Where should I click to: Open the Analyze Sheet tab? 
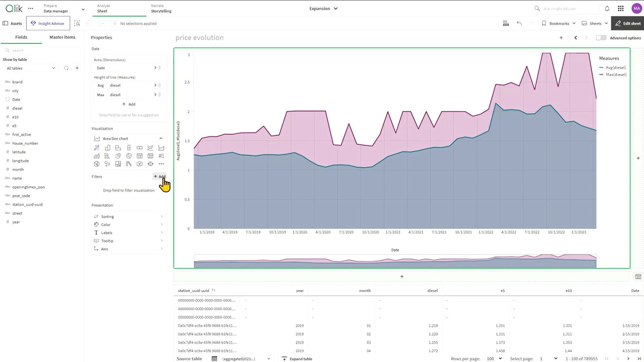pos(119,8)
